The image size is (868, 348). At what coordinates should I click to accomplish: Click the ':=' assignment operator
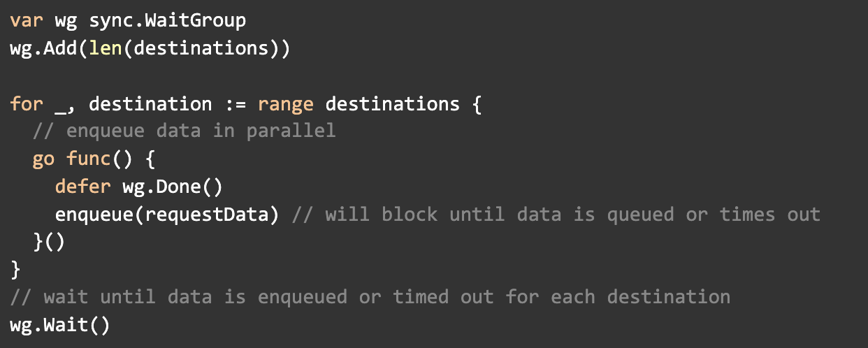tap(235, 104)
